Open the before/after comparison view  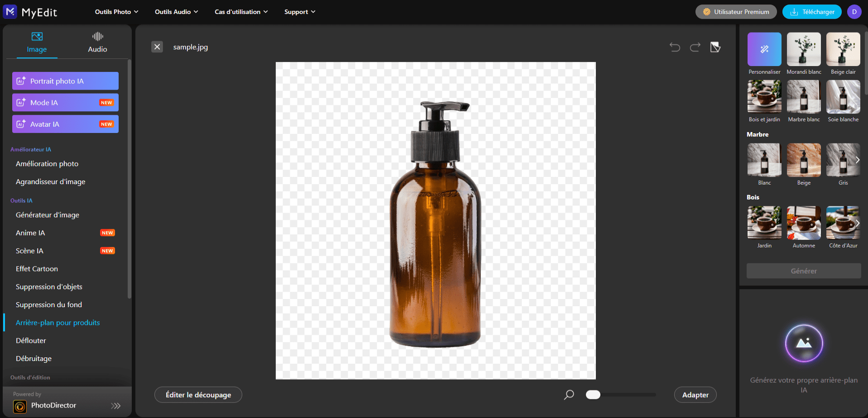[x=715, y=47]
